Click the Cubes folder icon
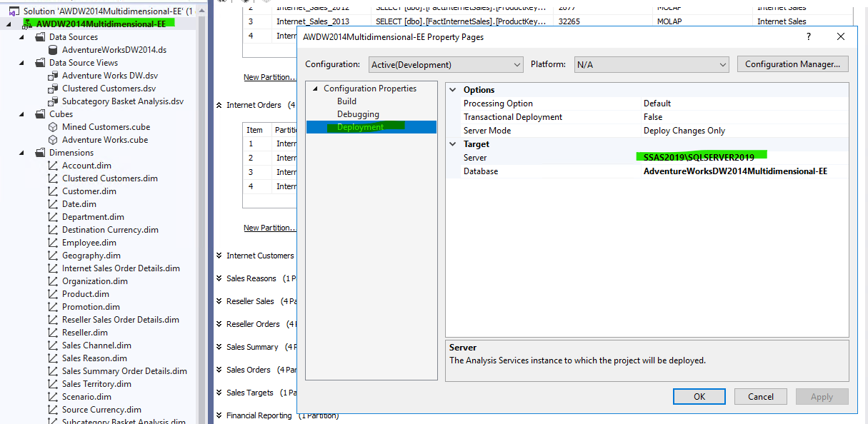 (40, 114)
